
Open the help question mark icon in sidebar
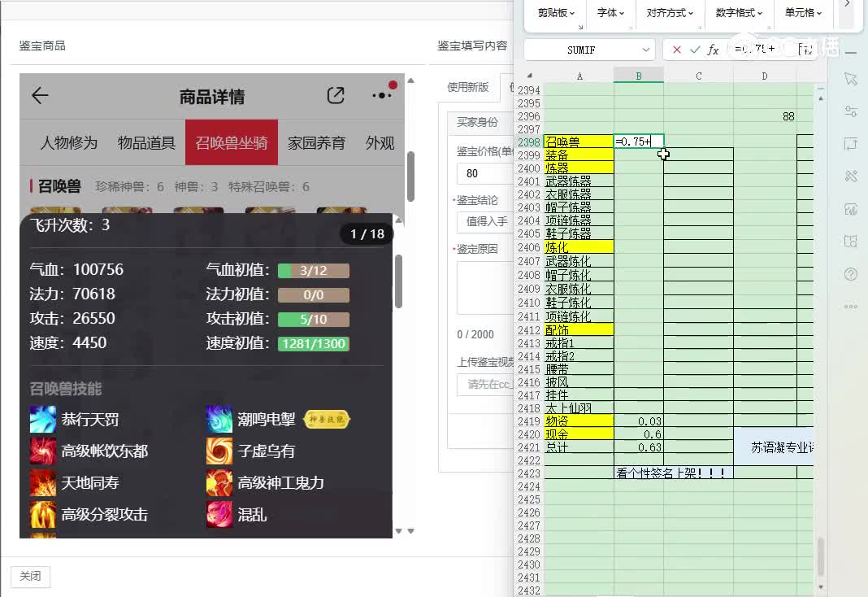[x=850, y=274]
